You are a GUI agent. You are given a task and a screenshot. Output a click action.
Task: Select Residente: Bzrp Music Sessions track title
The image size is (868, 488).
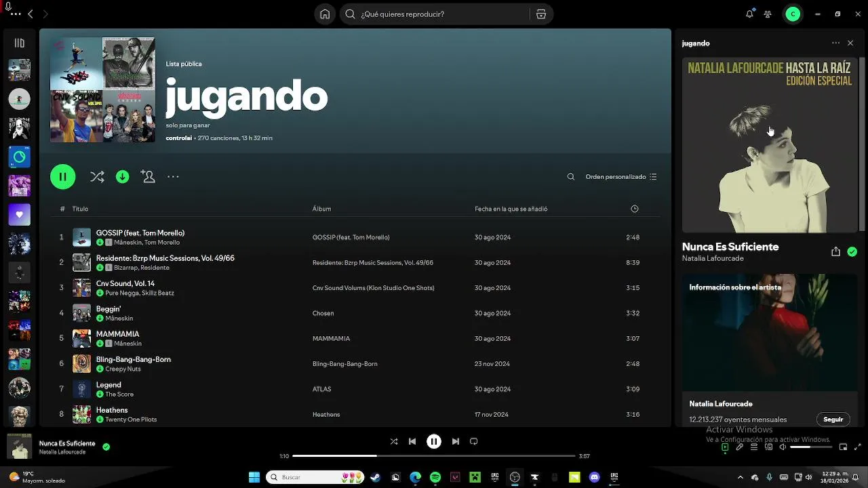pyautogui.click(x=165, y=258)
